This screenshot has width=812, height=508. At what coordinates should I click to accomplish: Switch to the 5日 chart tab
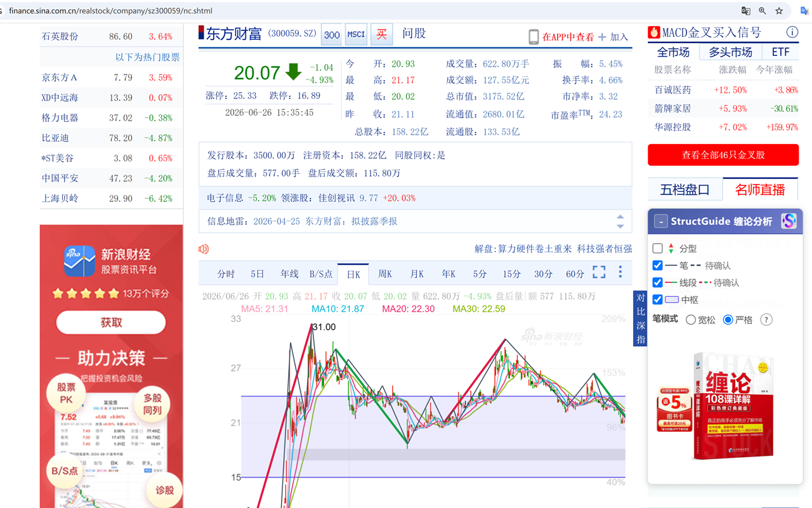[258, 274]
